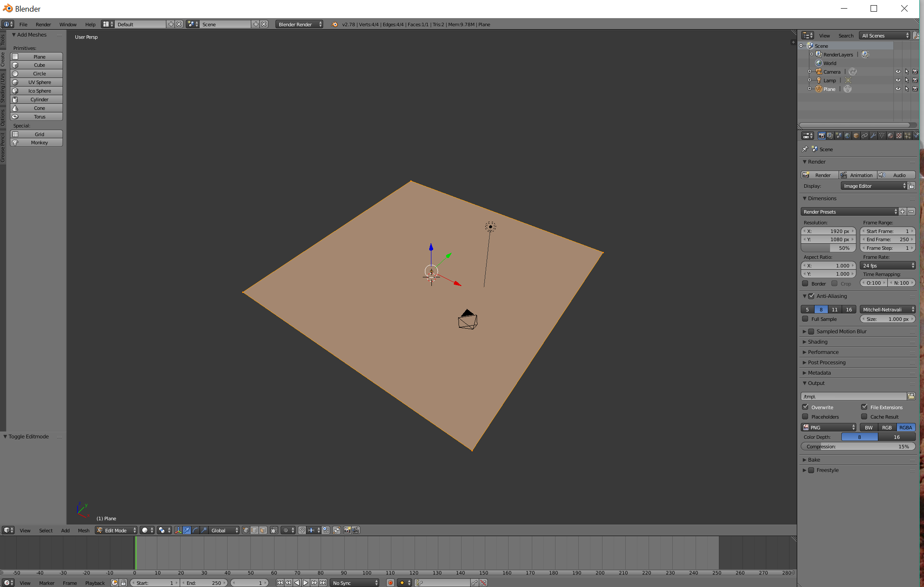
Task: Click the snap magnet icon
Action: (302, 530)
